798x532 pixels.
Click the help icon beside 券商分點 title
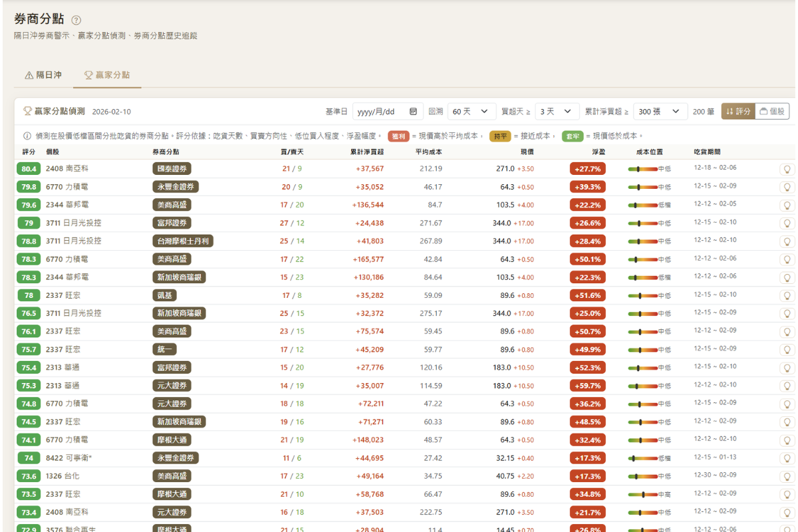(76, 21)
